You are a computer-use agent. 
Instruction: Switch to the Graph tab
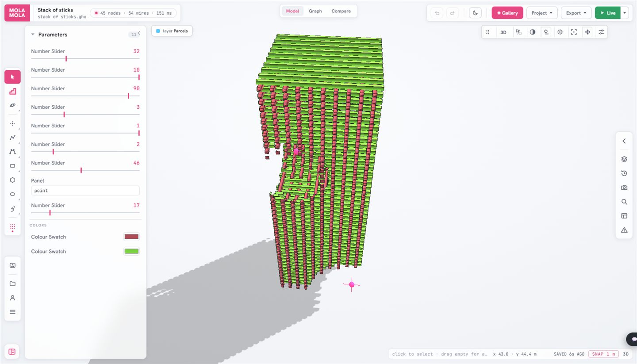[315, 11]
